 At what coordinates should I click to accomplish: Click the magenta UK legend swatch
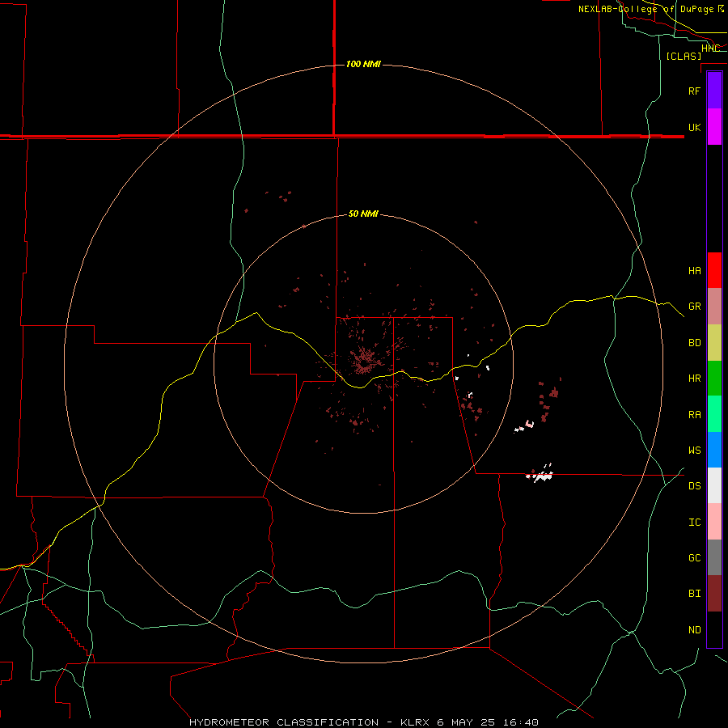714,127
